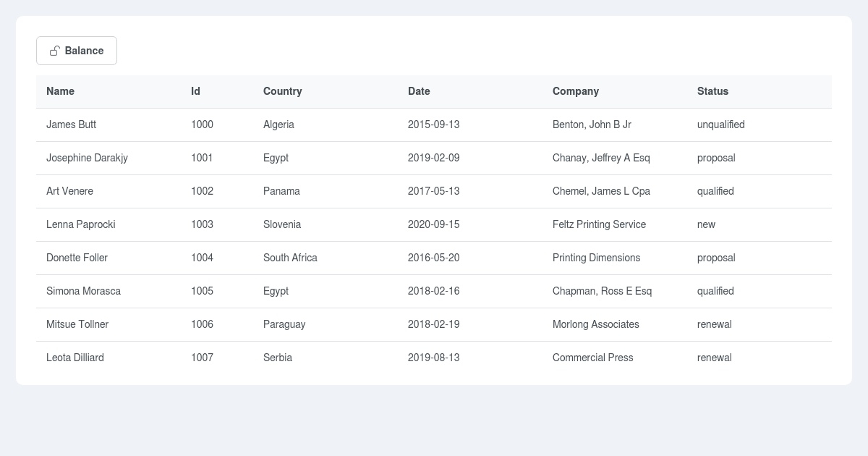Click the Id cell showing 1004
The image size is (868, 456).
[x=202, y=258]
